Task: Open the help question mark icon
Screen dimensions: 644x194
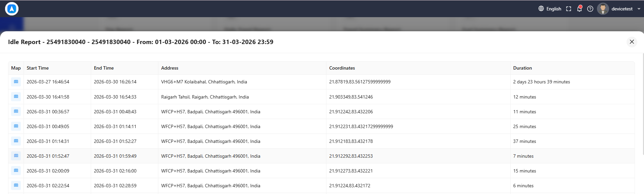Action: [590, 9]
